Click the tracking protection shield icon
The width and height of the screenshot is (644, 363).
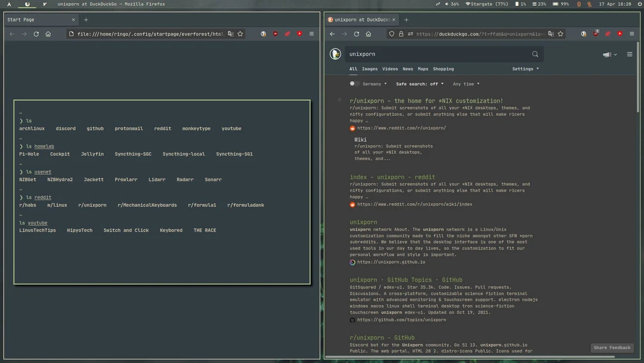tap(391, 34)
